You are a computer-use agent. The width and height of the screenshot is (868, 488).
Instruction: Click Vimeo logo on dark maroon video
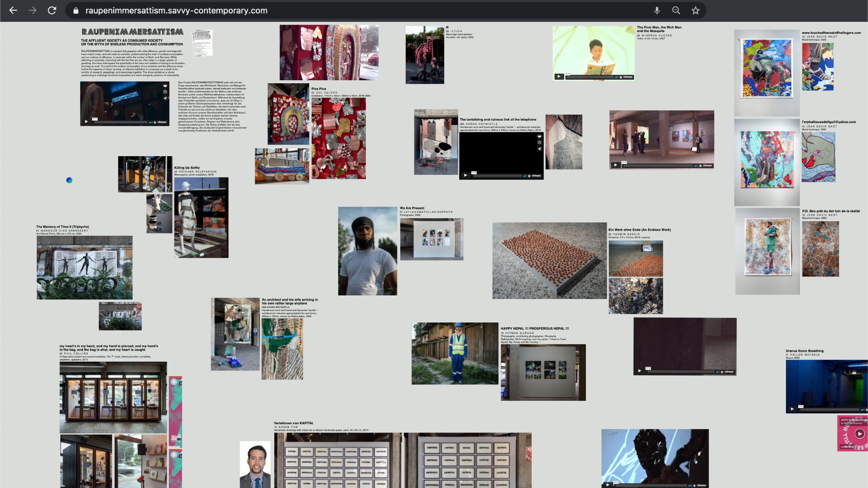729,372
